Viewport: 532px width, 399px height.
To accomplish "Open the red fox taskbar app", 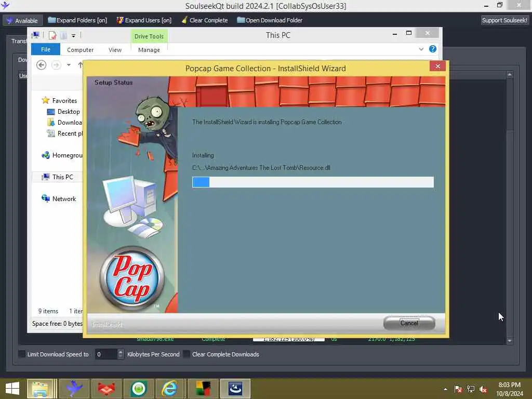I will point(107,389).
